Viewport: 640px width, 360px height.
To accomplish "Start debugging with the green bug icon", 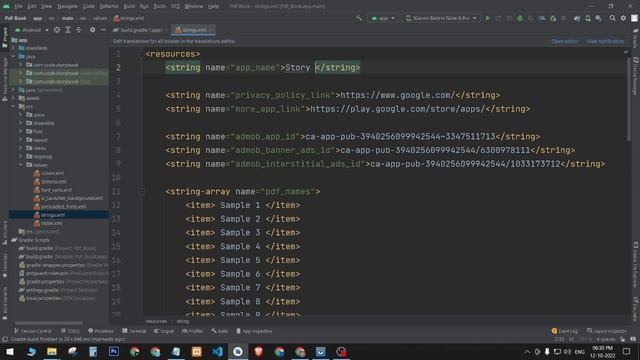I will [520, 18].
